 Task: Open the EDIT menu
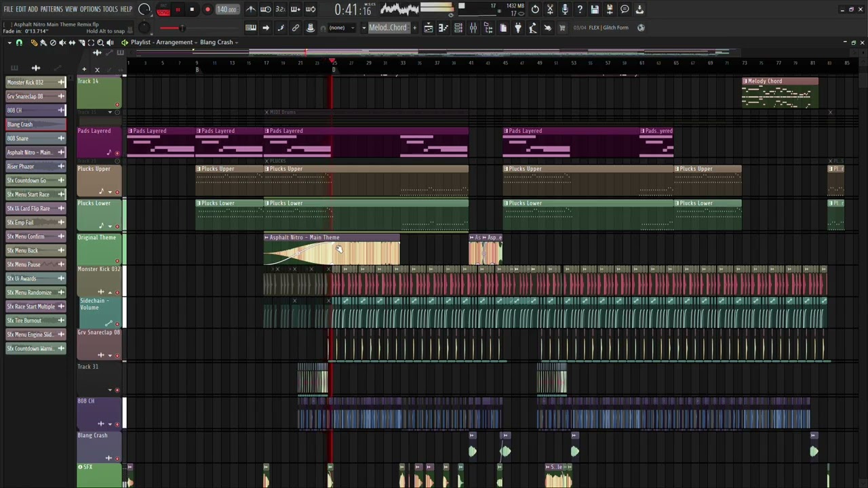[20, 9]
